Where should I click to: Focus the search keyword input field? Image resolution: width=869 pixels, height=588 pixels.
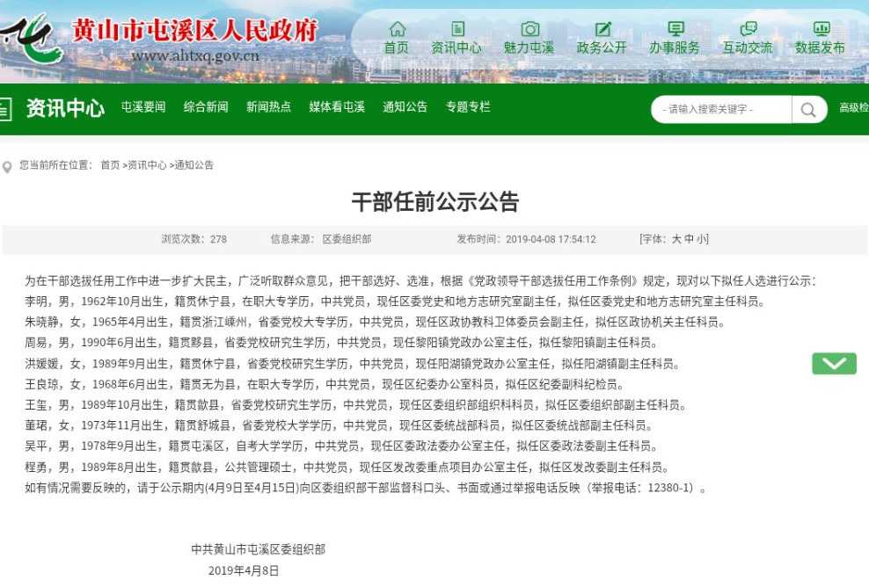point(721,110)
